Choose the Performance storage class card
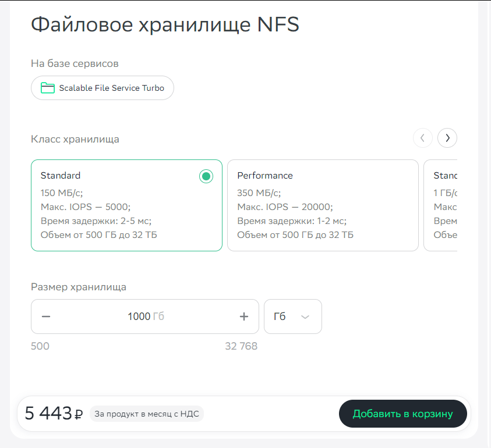This screenshot has width=491, height=448. pyautogui.click(x=323, y=205)
